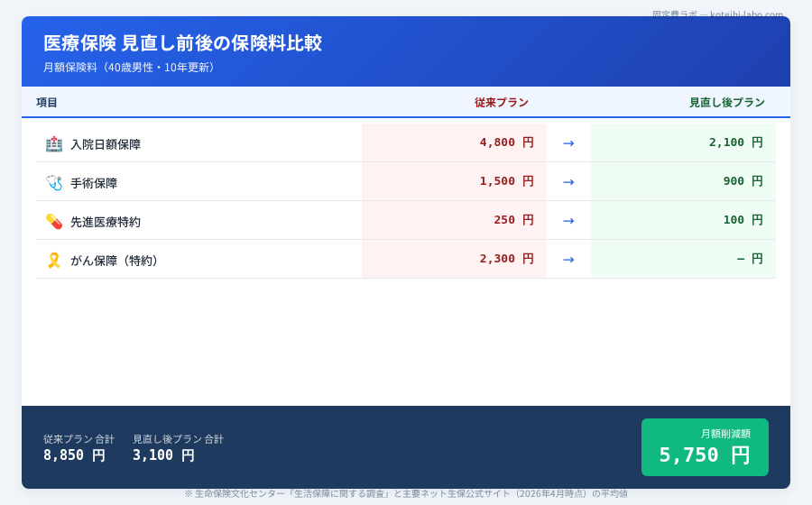Select the yellow ribbon icon beside がん保障
812x505 pixels.
pos(54,260)
